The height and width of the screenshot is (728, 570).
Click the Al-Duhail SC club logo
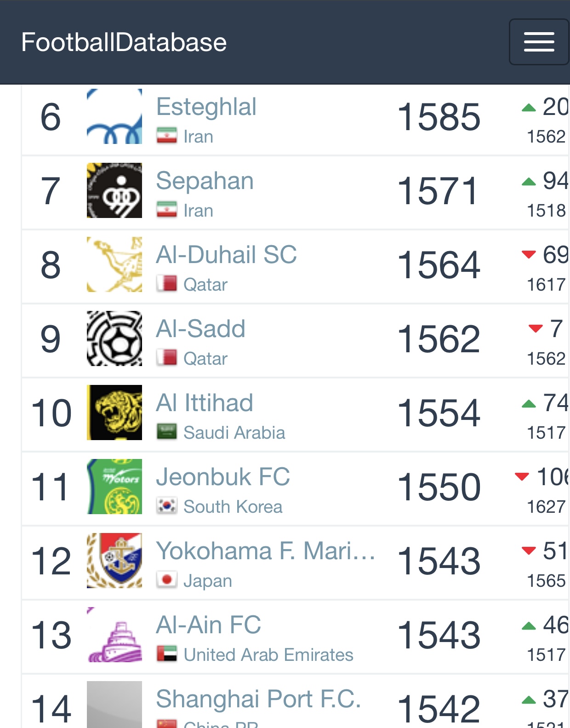tap(114, 264)
